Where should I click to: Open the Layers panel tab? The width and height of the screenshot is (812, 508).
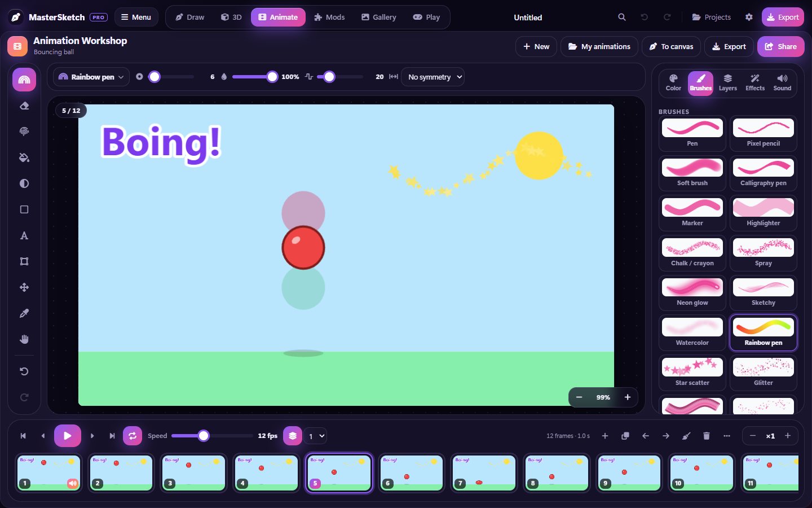coord(728,82)
